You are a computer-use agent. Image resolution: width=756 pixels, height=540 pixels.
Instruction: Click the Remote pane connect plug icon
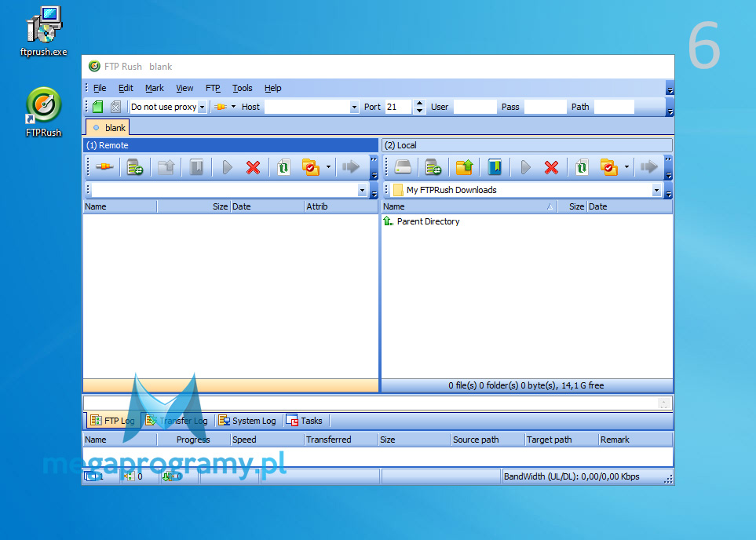click(x=104, y=167)
